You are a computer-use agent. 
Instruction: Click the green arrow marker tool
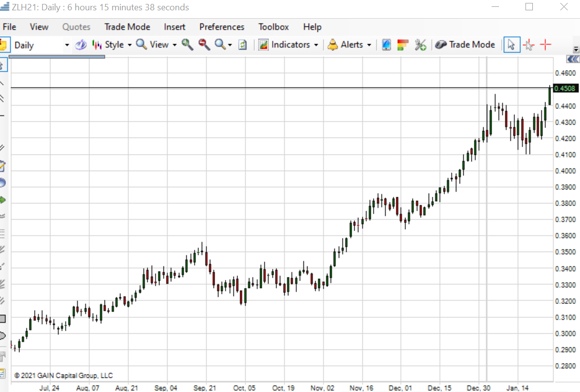[x=2, y=200]
